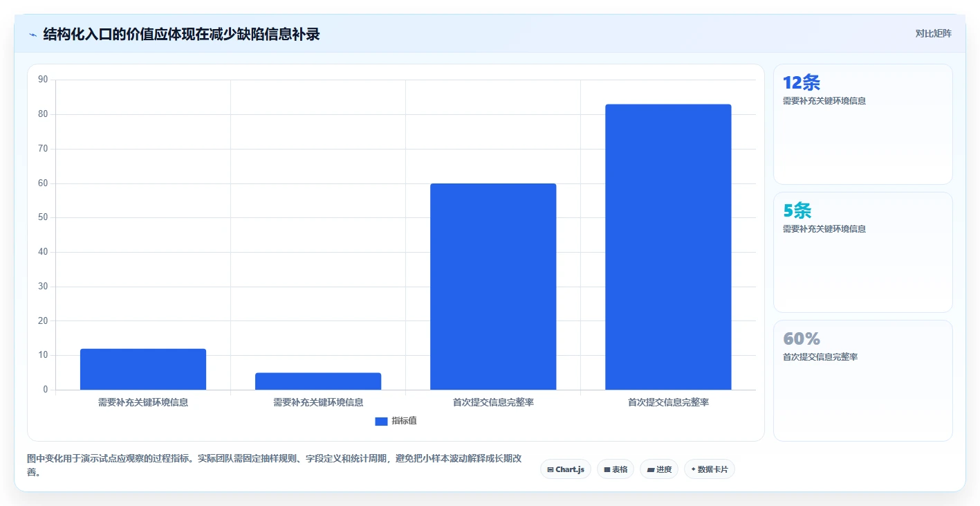
Task: Click the chart bar with value 12
Action: click(x=143, y=369)
